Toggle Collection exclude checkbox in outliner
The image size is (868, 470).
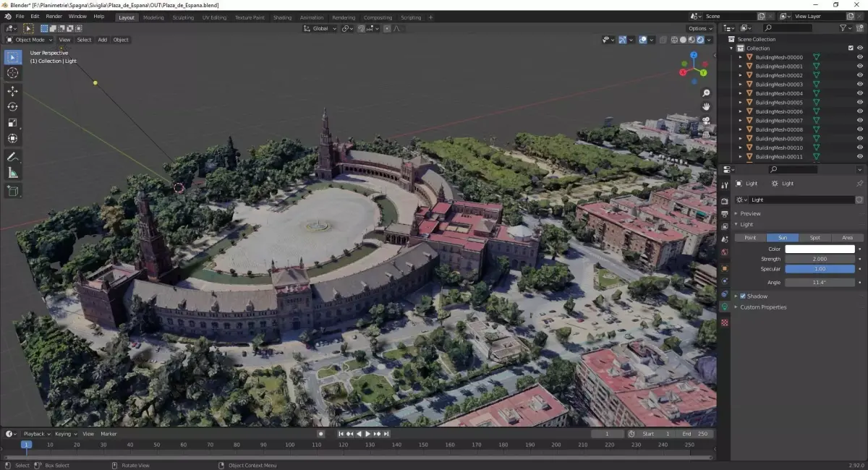tap(851, 48)
